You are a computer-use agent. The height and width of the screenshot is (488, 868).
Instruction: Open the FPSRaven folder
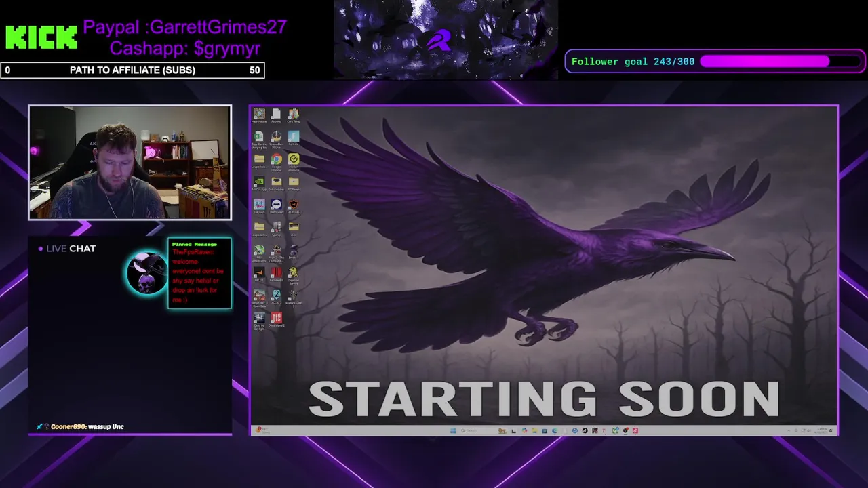coord(294,183)
